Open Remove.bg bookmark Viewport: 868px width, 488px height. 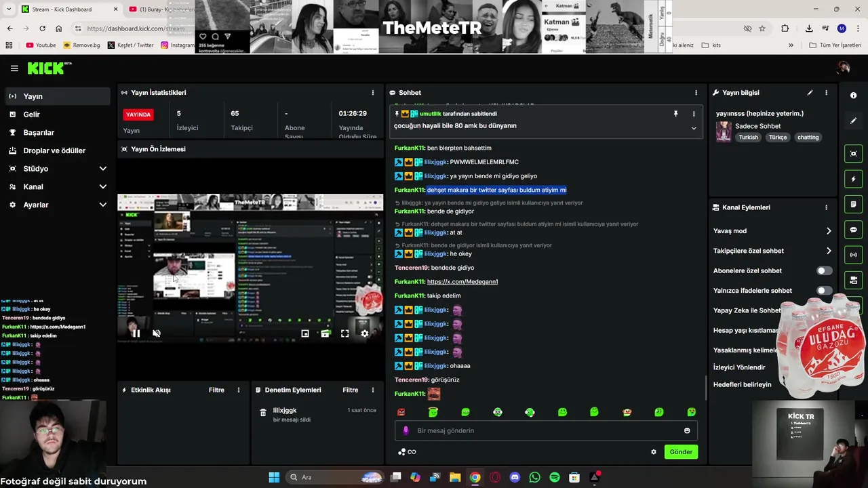(x=81, y=45)
